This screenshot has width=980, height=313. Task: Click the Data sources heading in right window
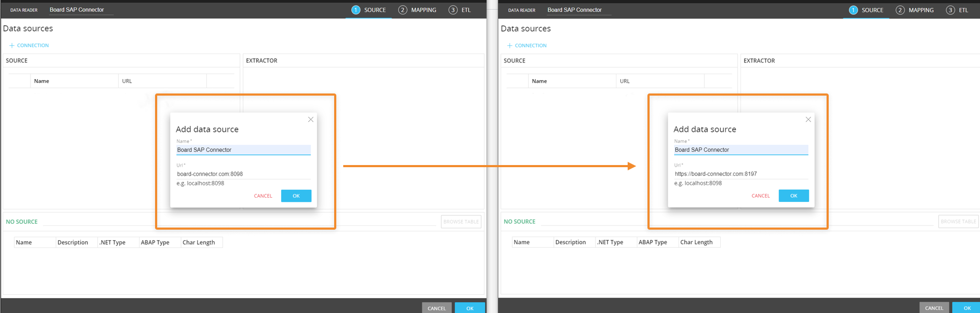point(526,29)
